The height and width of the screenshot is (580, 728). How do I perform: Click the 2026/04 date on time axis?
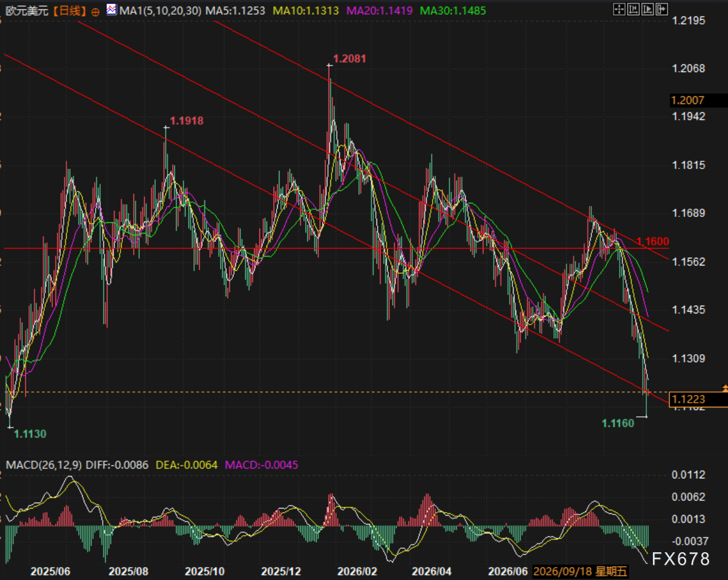pos(431,572)
